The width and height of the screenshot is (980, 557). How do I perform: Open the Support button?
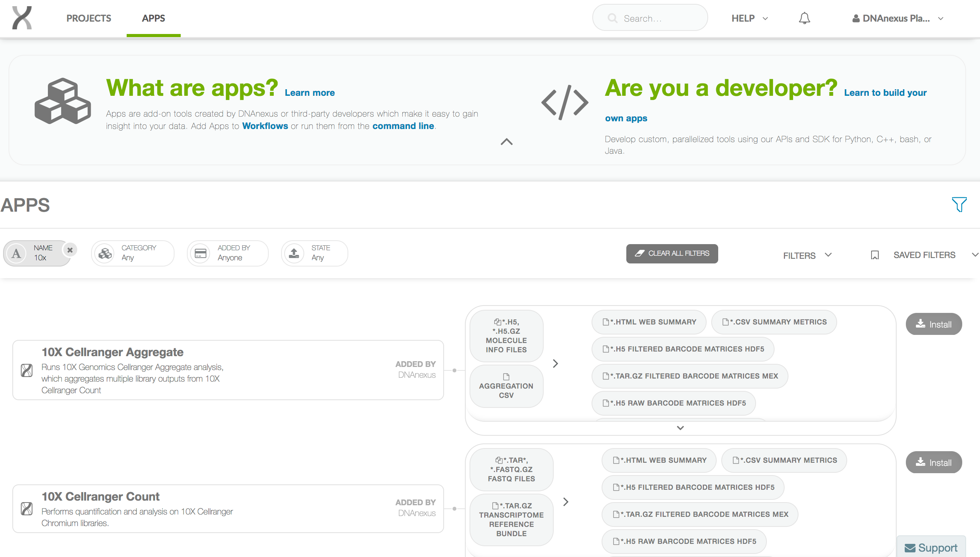pos(931,547)
